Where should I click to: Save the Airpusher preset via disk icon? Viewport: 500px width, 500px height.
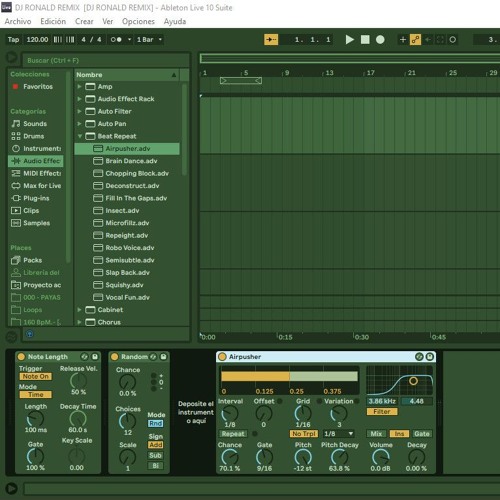[x=430, y=357]
